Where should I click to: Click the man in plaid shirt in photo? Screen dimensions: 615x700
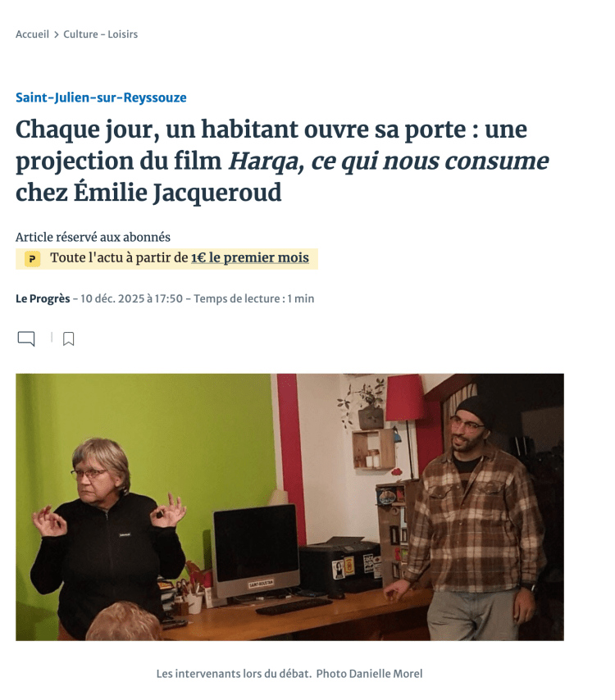(476, 518)
